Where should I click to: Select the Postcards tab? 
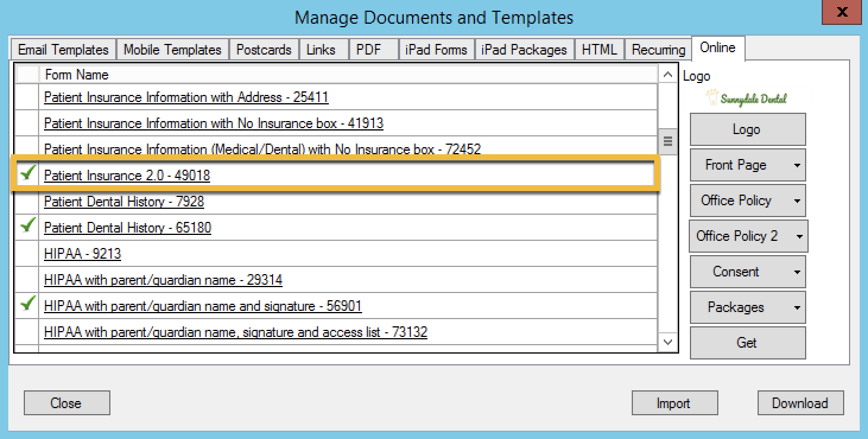tap(264, 50)
